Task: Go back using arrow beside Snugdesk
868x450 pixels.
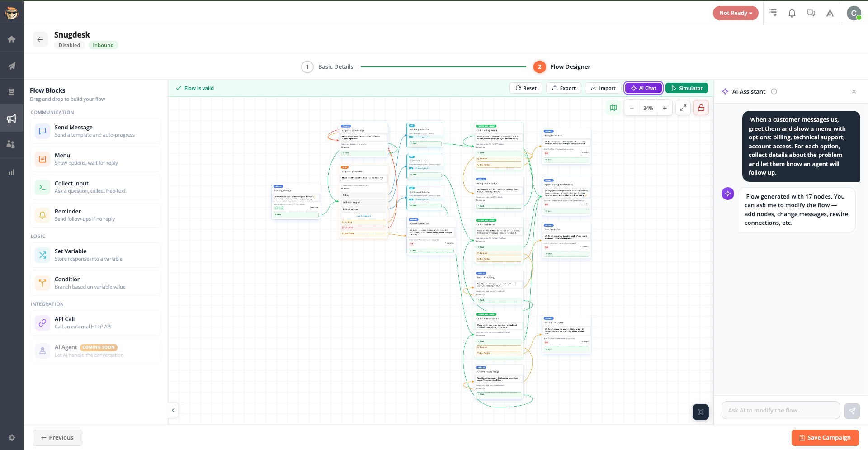Action: 40,39
